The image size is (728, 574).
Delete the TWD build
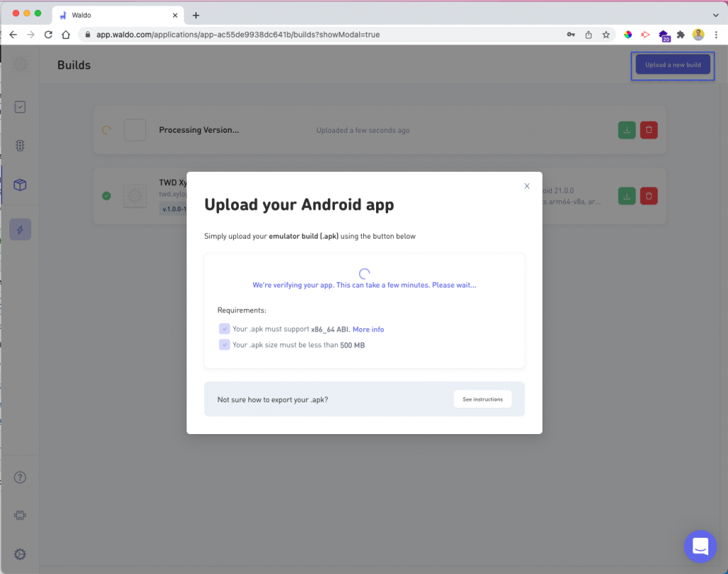648,196
